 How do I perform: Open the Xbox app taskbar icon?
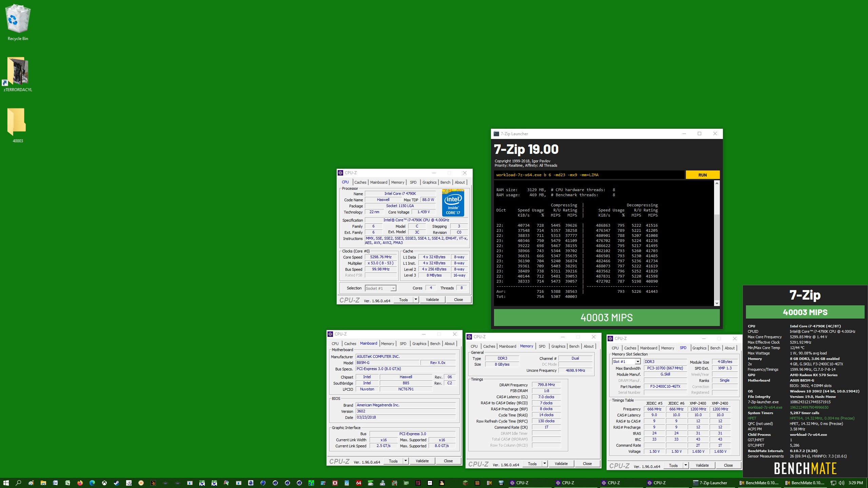click(104, 483)
